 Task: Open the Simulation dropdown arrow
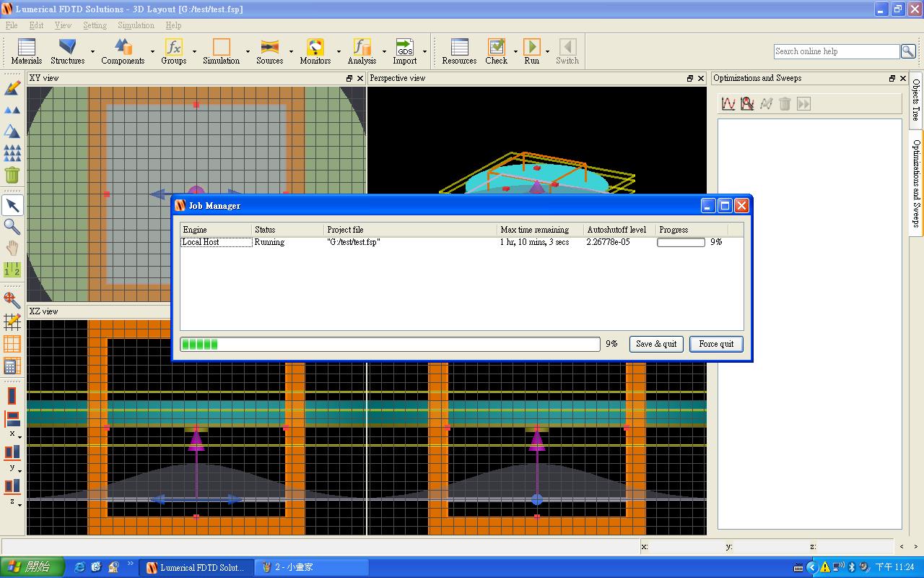point(248,51)
